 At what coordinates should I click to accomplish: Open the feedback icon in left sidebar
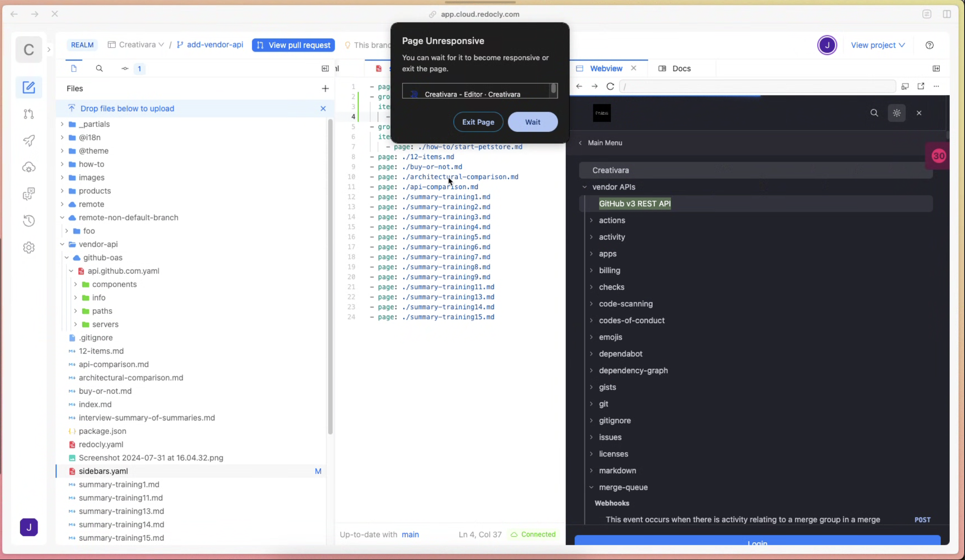pos(29,194)
